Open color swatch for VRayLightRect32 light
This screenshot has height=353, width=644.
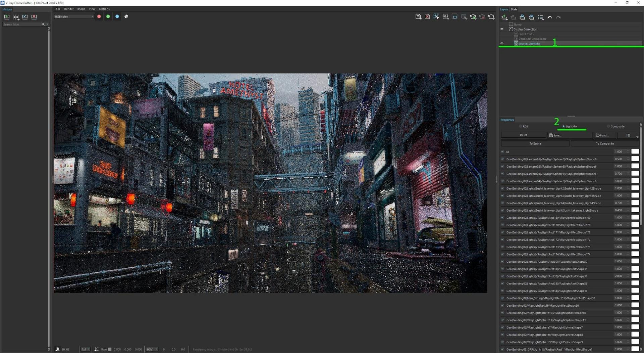click(x=635, y=276)
